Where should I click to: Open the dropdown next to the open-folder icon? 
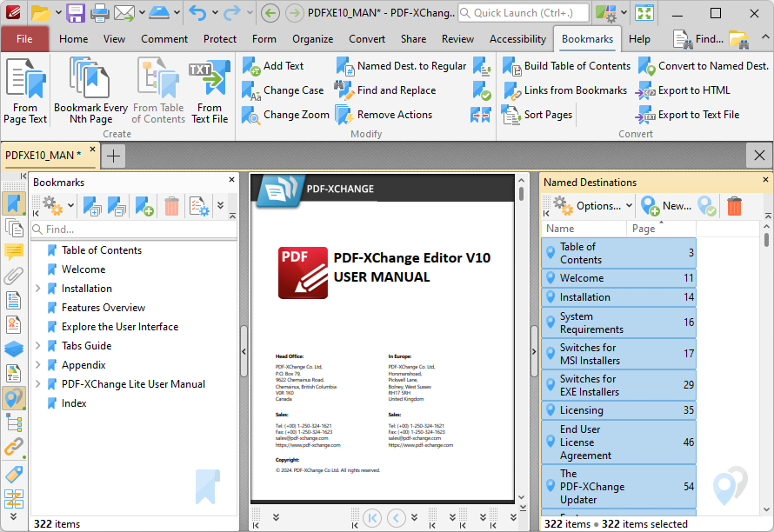[58, 13]
